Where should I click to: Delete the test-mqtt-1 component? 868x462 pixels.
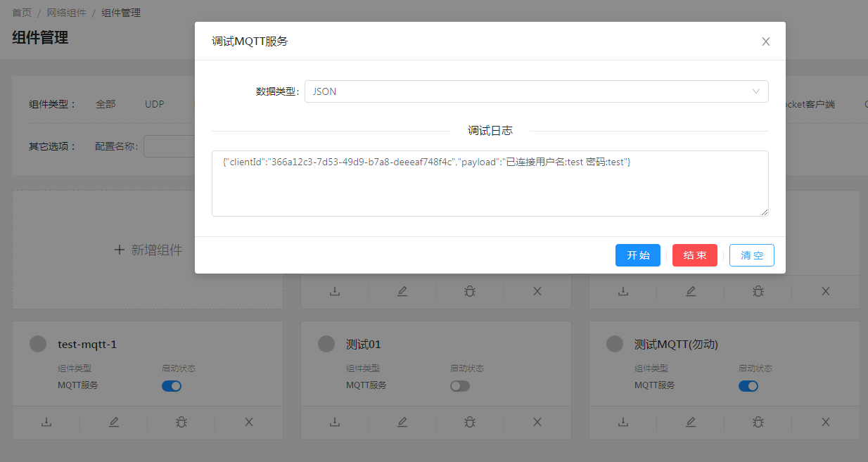249,422
